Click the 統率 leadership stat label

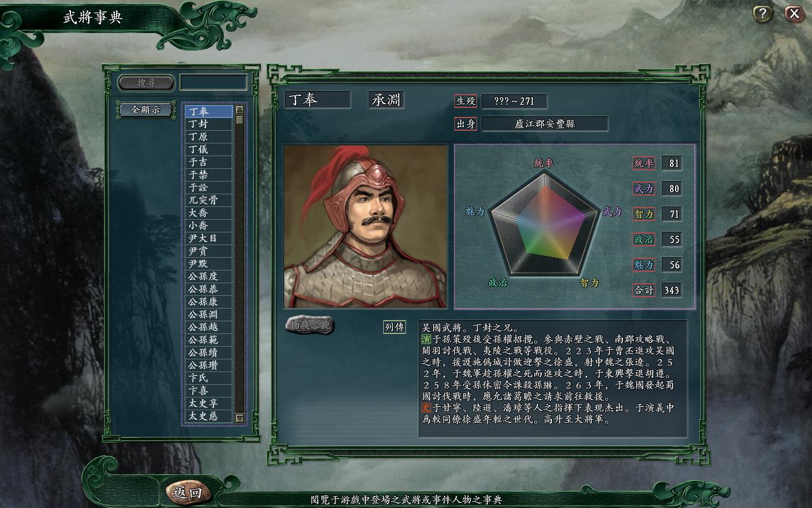(644, 163)
